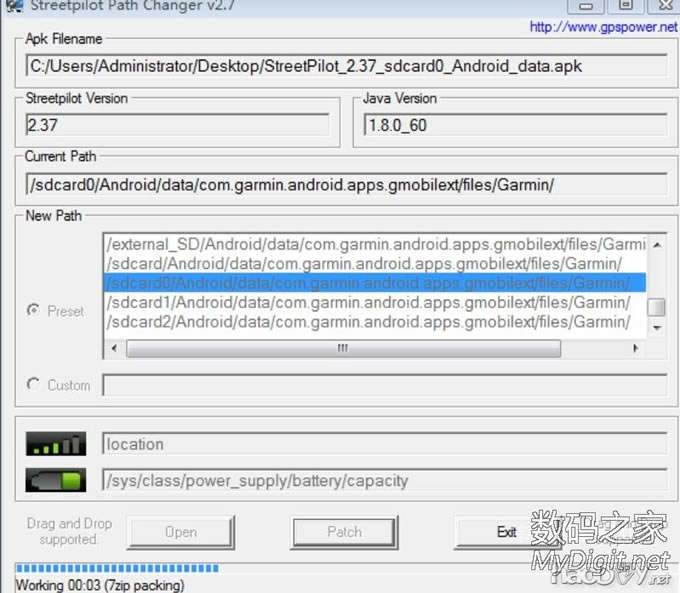Screen dimensions: 680x593
Task: Pick the /sdcard1/ path from list
Action: point(368,302)
